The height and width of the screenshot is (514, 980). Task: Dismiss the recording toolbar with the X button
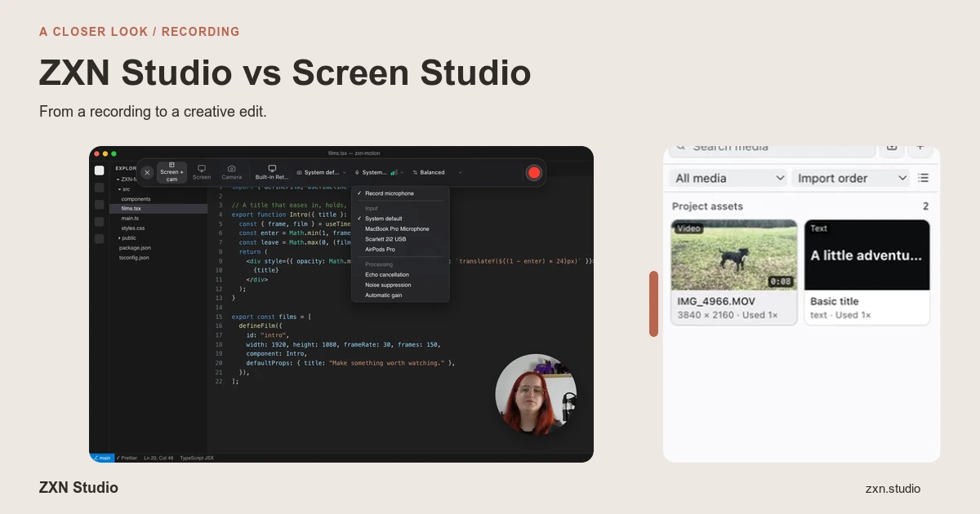147,172
